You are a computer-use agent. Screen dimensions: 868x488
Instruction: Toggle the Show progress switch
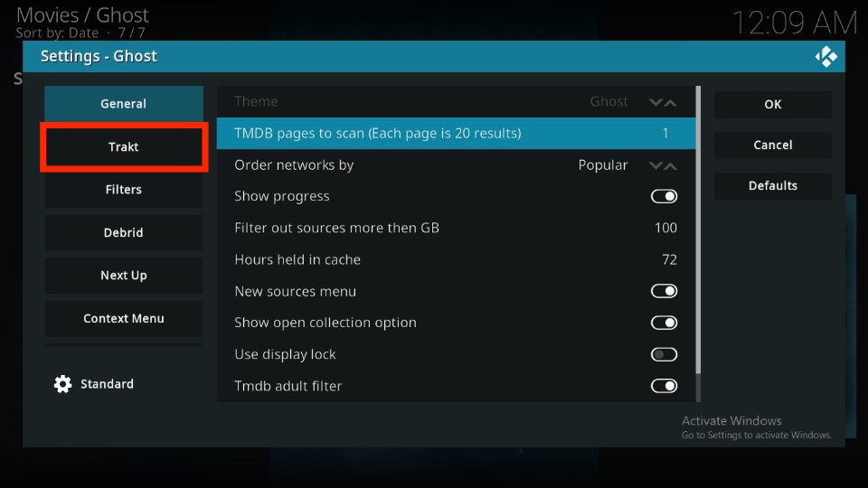point(664,196)
